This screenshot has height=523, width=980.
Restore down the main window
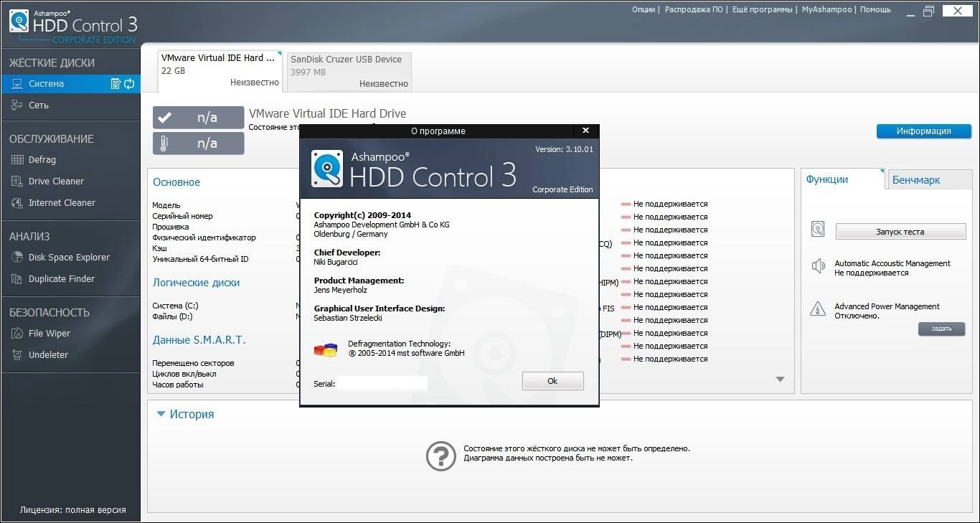[929, 11]
